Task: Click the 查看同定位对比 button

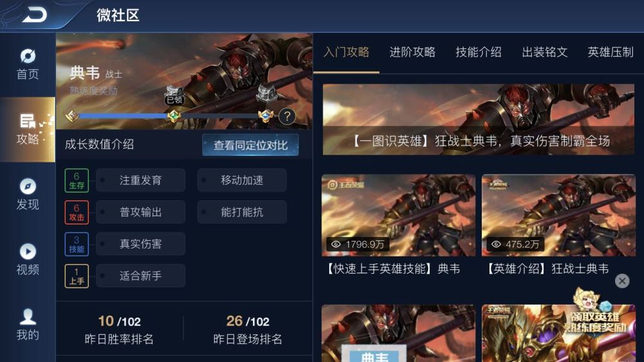Action: (x=251, y=145)
